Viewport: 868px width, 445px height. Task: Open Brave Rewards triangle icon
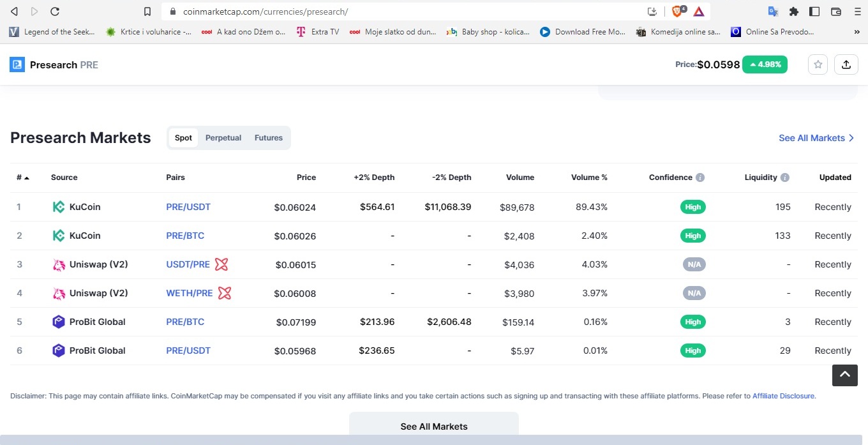pos(698,11)
